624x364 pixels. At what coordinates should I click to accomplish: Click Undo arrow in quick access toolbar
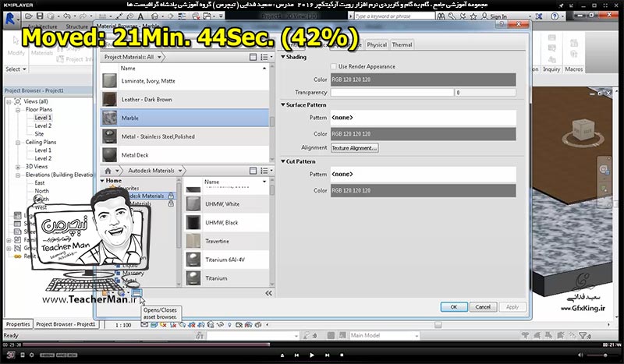tap(67, 16)
